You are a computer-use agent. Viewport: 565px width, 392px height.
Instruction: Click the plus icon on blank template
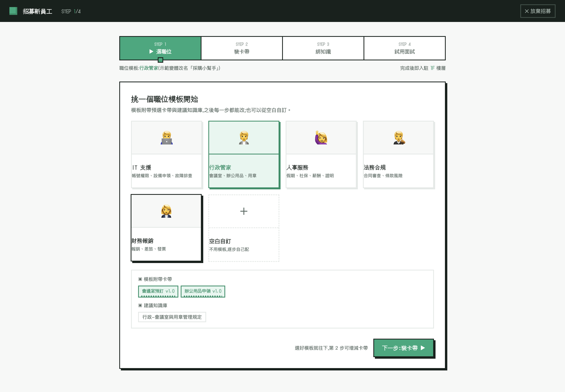tap(244, 211)
